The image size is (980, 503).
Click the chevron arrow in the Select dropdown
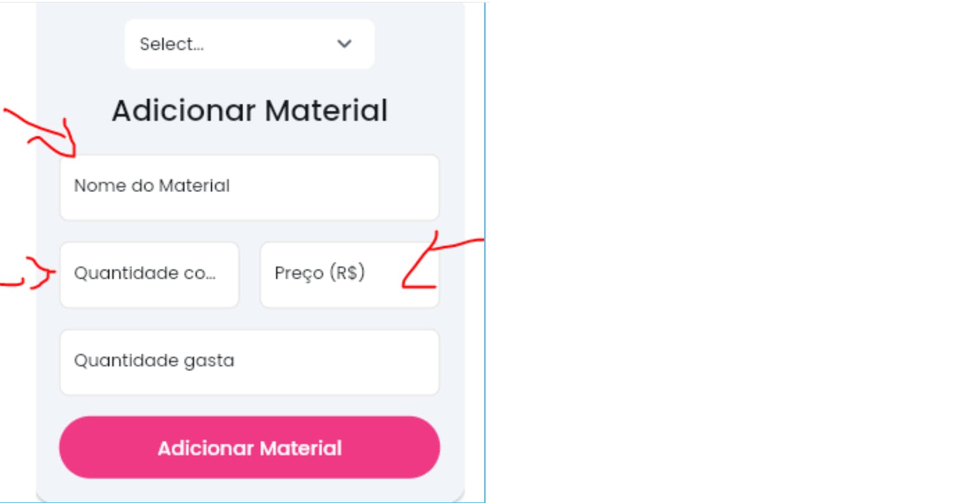(345, 44)
